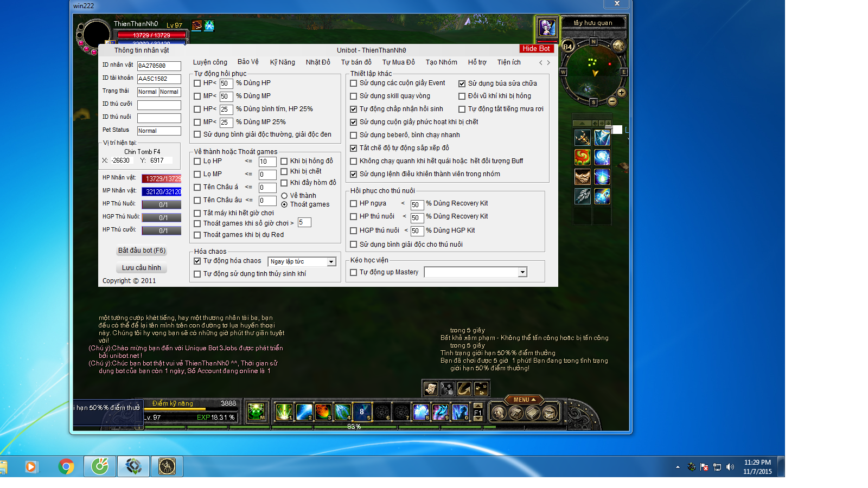
Task: Select 'Thoát games' radio button
Action: pyautogui.click(x=284, y=205)
